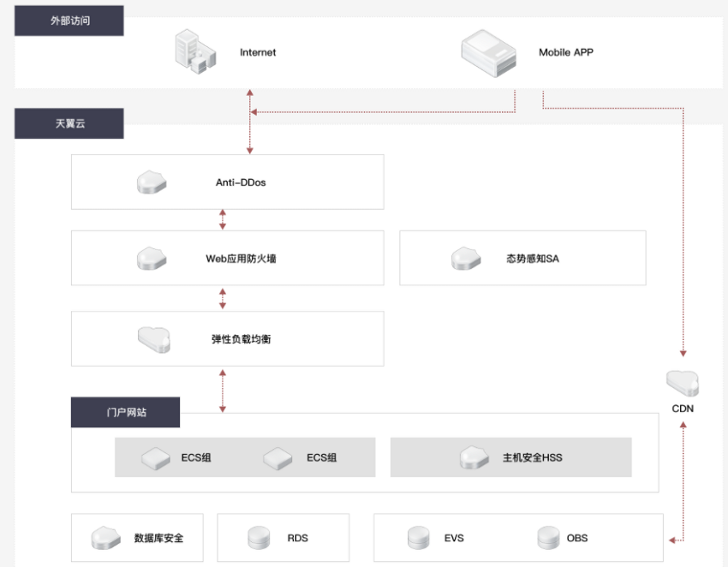Select the Anti-DDos shield icon
Image resolution: width=728 pixels, height=567 pixels.
[x=152, y=182]
